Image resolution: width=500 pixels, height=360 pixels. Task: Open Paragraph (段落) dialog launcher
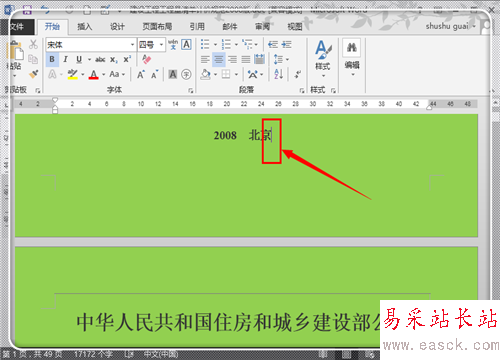302,90
